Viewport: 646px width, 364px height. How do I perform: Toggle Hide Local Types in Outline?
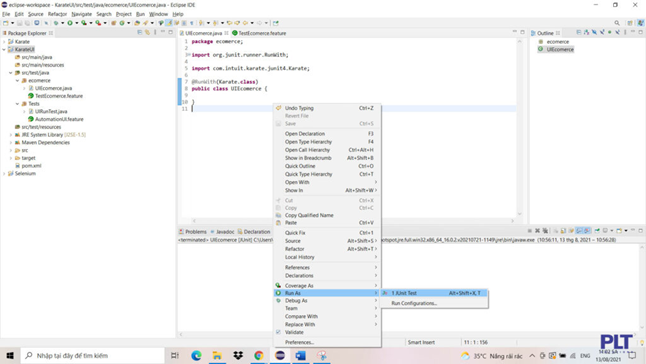618,32
